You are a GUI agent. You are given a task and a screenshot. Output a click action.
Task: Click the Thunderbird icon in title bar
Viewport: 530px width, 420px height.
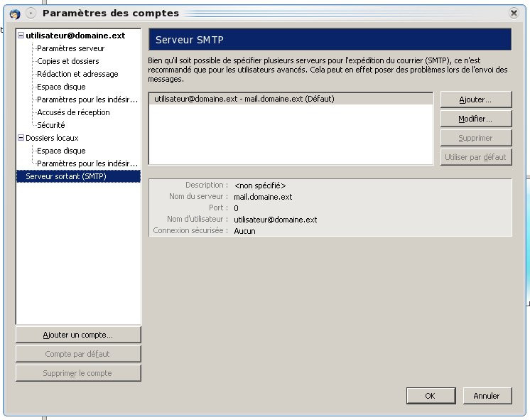[x=14, y=14]
